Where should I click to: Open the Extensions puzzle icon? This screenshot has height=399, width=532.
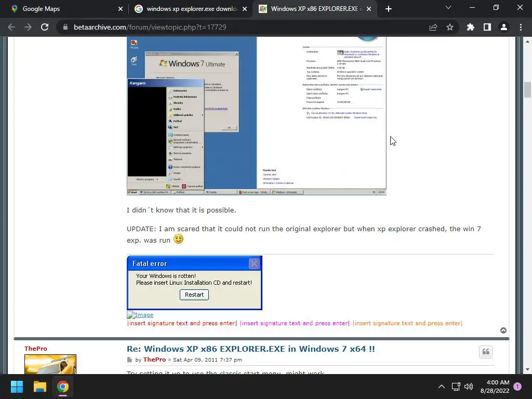470,27
